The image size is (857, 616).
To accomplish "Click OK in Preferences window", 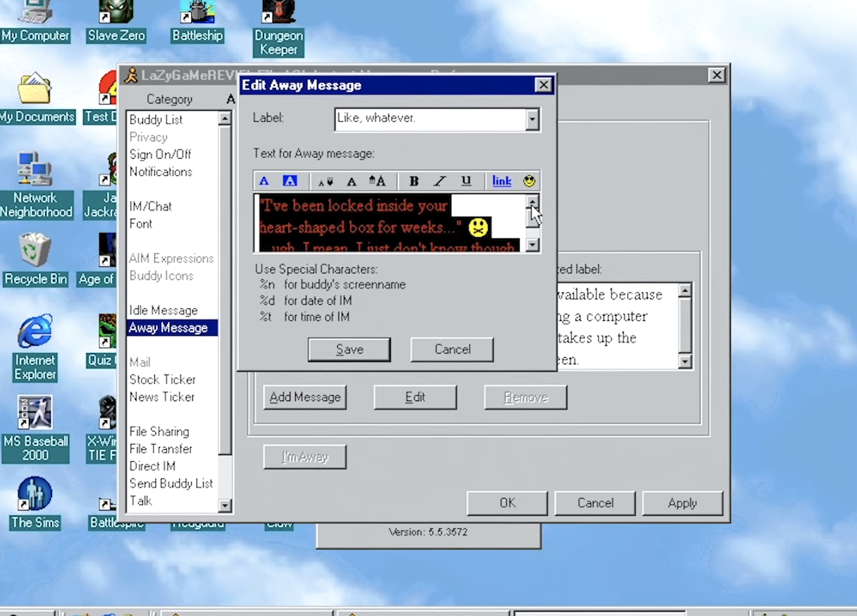I will pyautogui.click(x=507, y=503).
